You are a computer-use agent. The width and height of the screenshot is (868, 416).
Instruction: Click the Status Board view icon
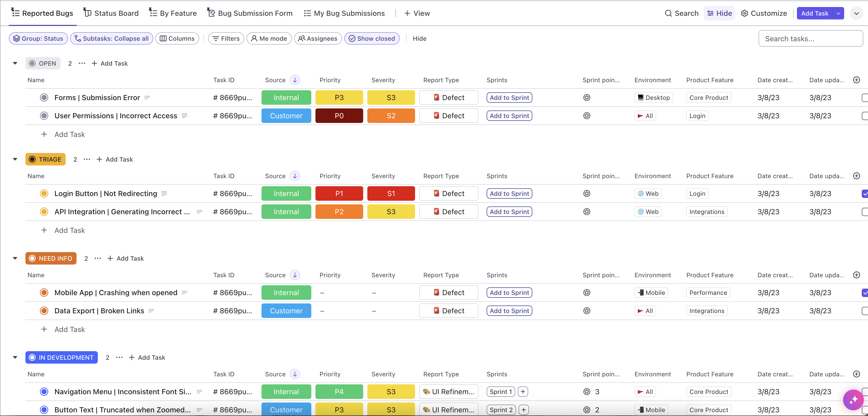(x=86, y=13)
